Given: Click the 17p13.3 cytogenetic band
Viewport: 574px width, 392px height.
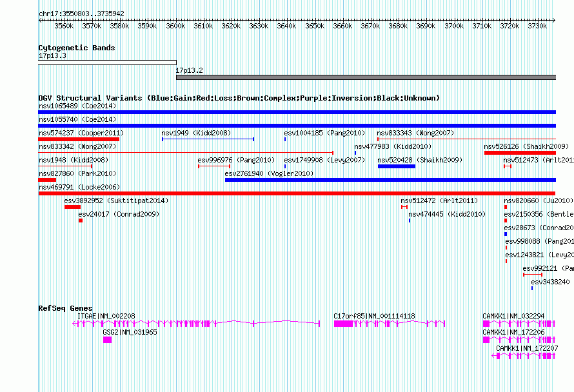Looking at the screenshot, I should tap(107, 63).
